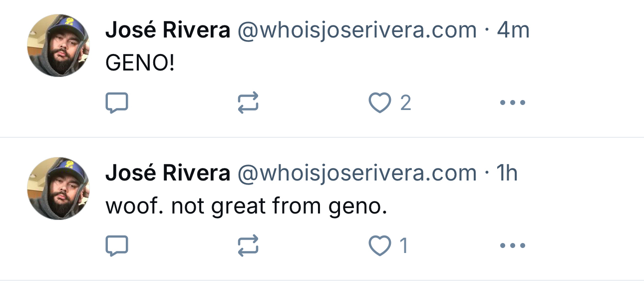Image resolution: width=644 pixels, height=283 pixels.
Task: Repost the "GENO!" post
Action: tap(248, 103)
